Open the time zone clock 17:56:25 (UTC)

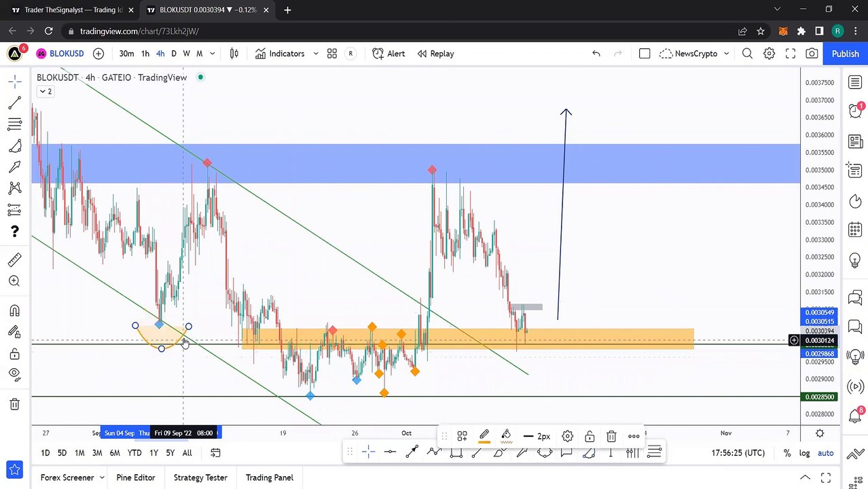pos(737,453)
